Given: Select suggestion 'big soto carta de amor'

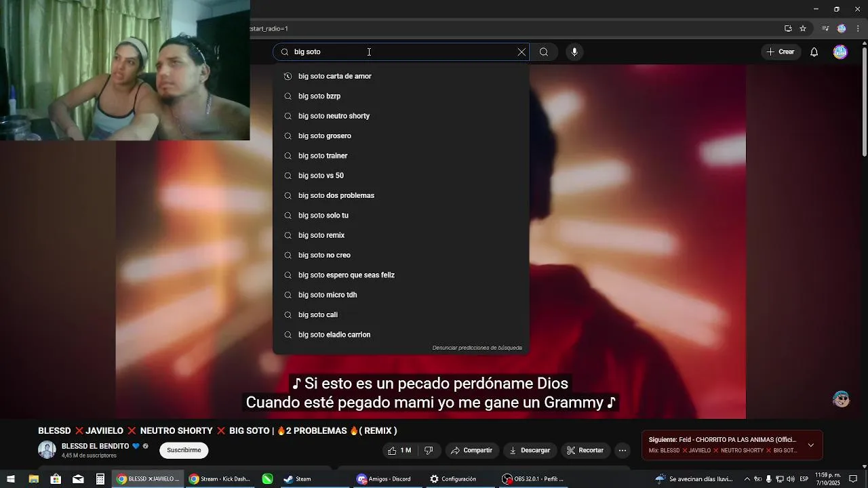Looking at the screenshot, I should point(401,76).
